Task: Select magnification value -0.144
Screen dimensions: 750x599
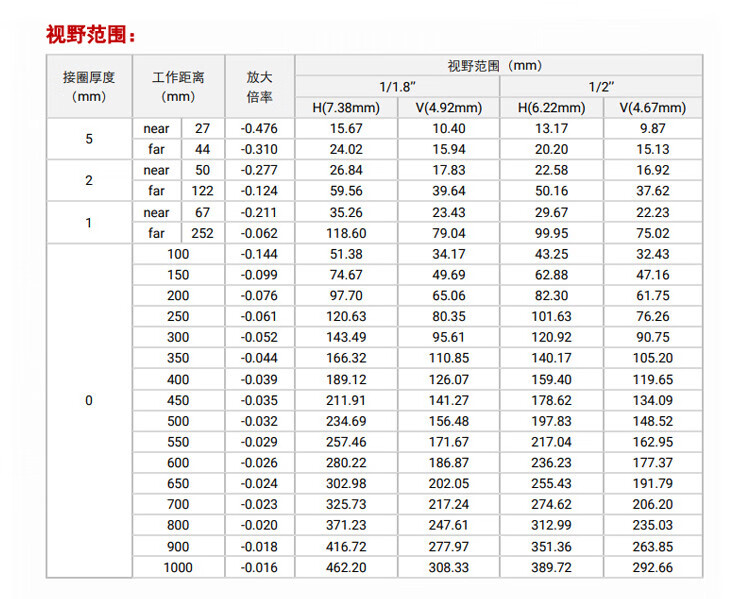Action: pos(259,254)
